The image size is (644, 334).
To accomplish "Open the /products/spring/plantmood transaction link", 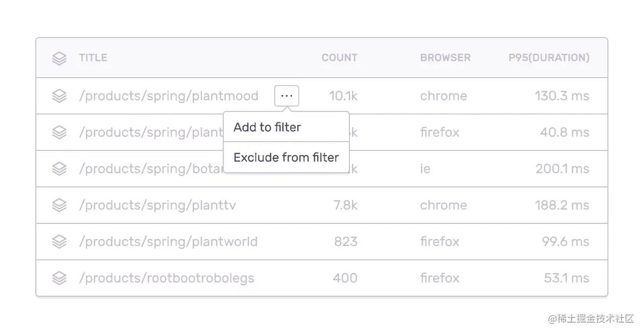I will click(x=169, y=96).
